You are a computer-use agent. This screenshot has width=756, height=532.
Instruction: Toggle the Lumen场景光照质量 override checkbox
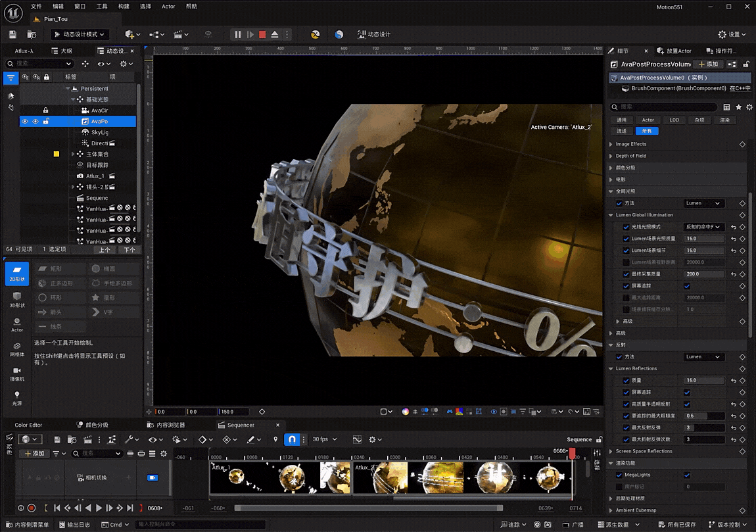click(x=626, y=239)
